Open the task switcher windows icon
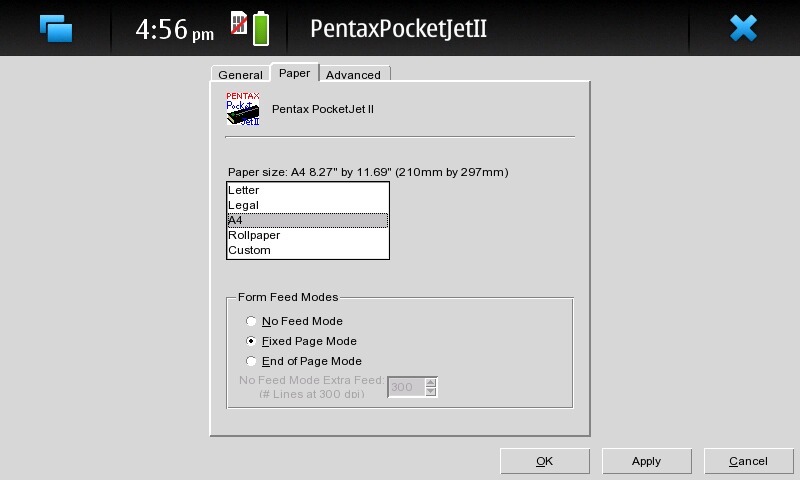 coord(56,28)
